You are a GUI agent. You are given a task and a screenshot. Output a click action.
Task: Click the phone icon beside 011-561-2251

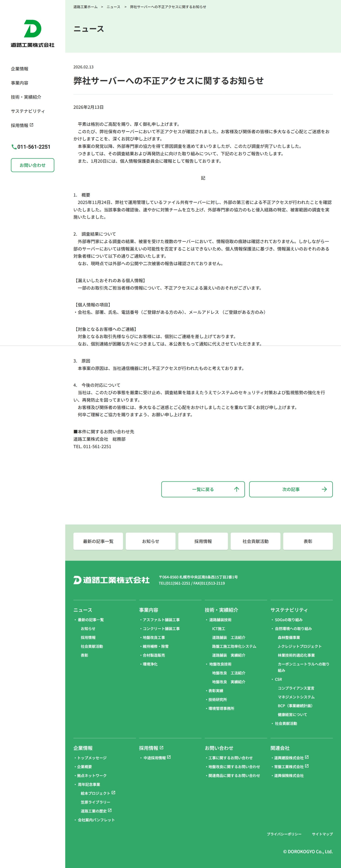pos(14,147)
